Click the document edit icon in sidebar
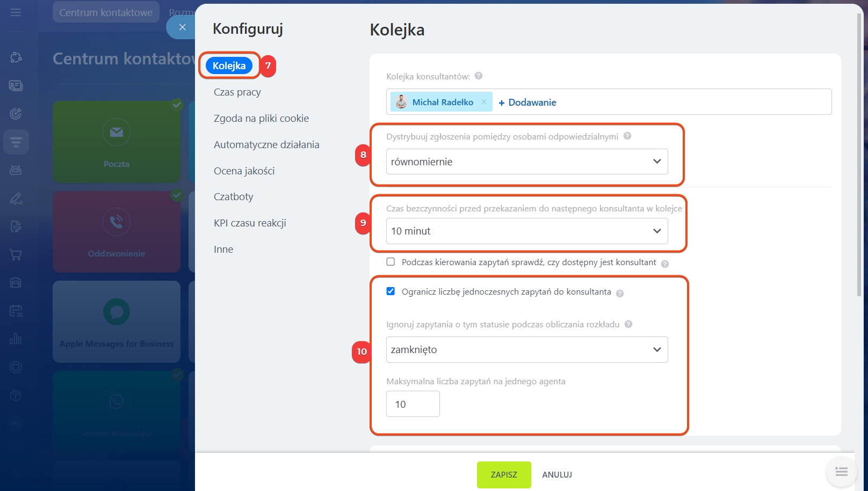The width and height of the screenshot is (868, 491). (x=16, y=226)
